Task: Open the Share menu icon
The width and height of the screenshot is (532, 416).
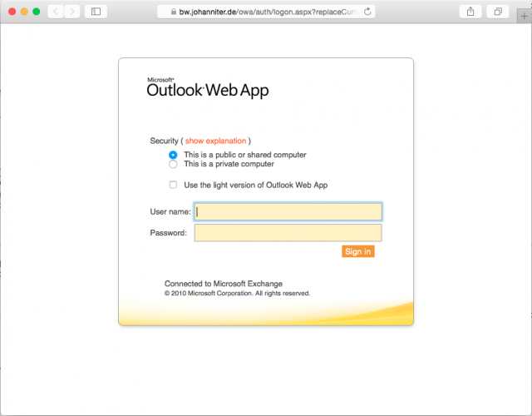Action: tap(470, 12)
